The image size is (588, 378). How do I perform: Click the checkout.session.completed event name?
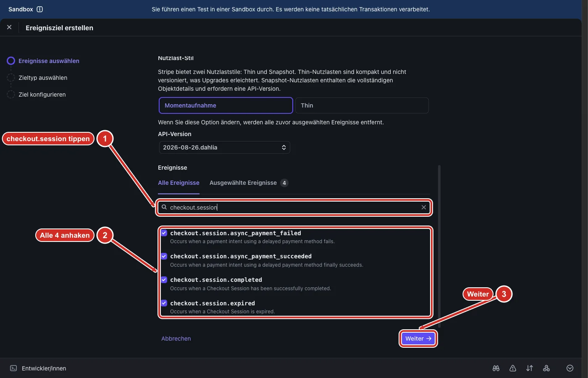tap(216, 280)
